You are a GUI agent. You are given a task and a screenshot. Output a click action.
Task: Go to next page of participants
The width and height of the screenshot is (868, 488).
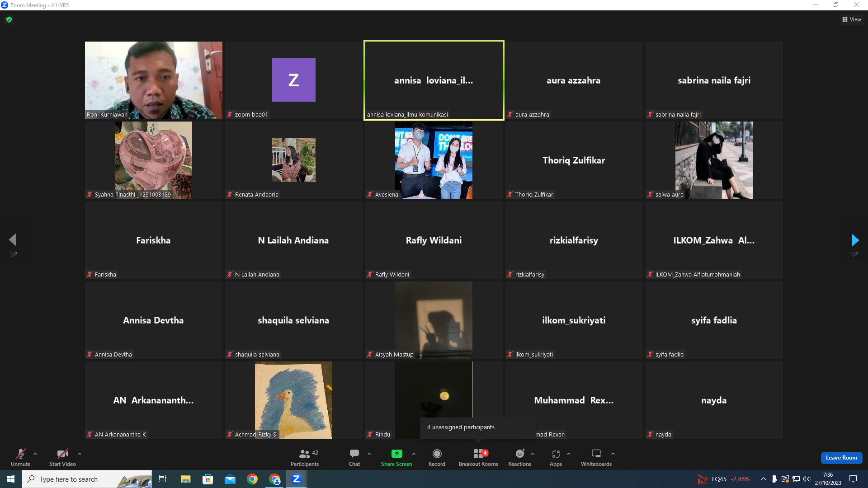pyautogui.click(x=855, y=240)
